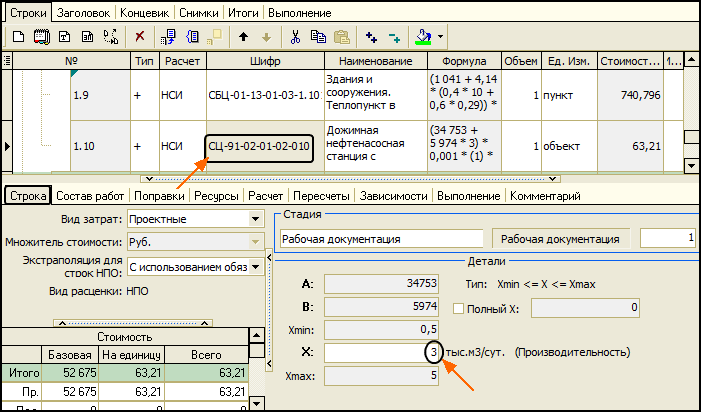Open the Поправки tab
This screenshot has width=701, height=412.
[x=159, y=196]
